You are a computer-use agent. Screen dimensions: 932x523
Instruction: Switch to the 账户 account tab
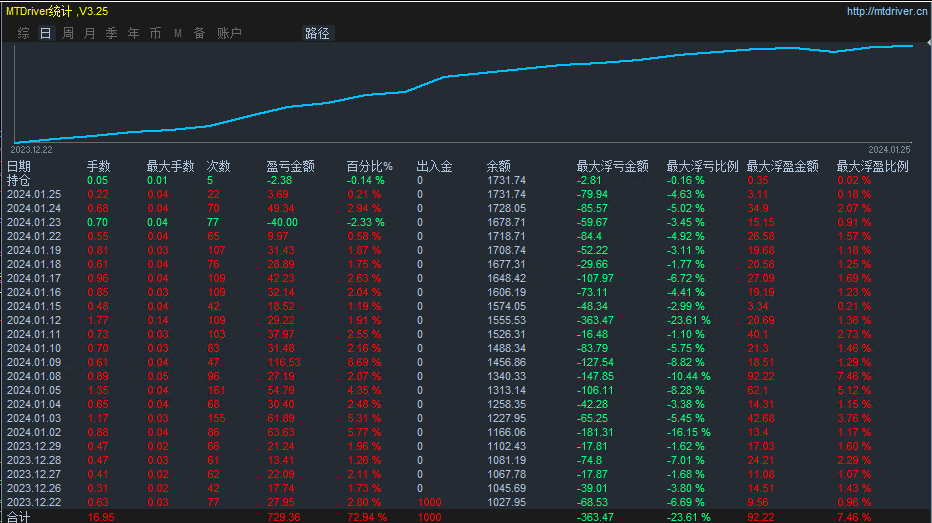(229, 33)
